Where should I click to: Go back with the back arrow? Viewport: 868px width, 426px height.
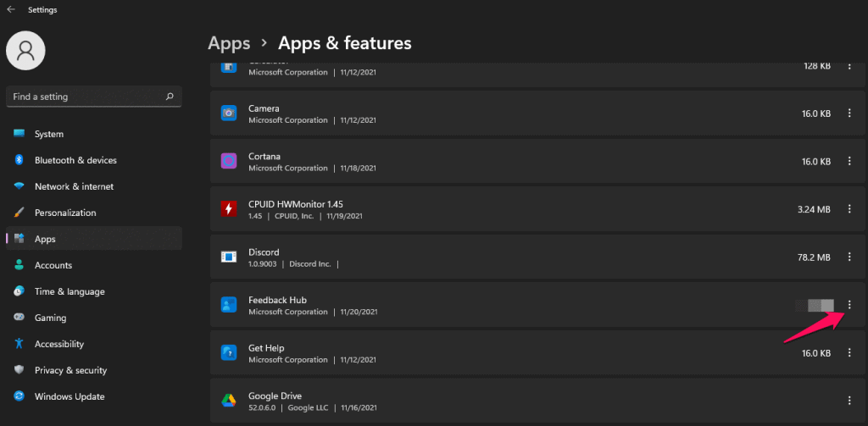[x=11, y=10]
